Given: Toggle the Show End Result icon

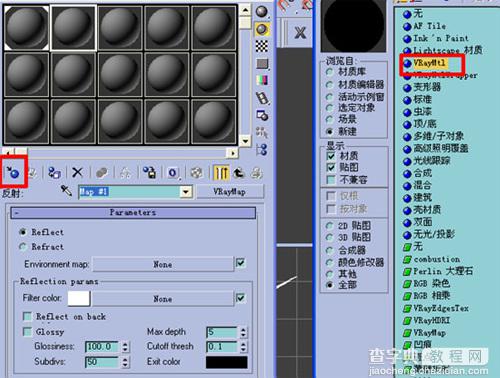Looking at the screenshot, I should click(221, 173).
